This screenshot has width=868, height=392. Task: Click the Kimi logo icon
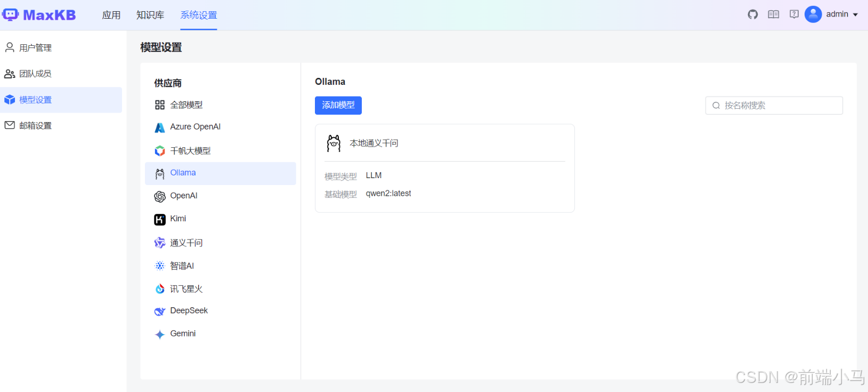(x=160, y=220)
